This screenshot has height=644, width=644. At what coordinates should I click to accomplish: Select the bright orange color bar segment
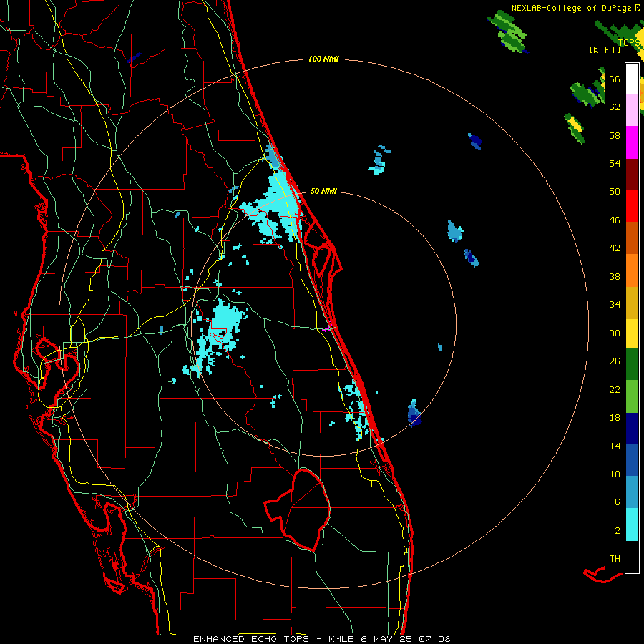632,270
